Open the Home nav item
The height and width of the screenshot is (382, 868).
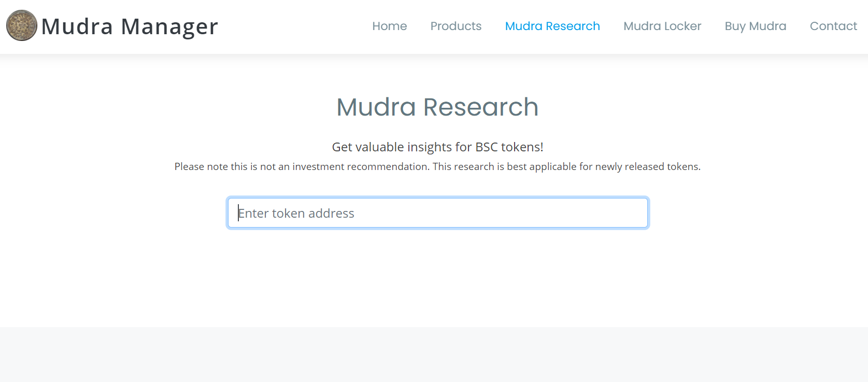pyautogui.click(x=390, y=26)
